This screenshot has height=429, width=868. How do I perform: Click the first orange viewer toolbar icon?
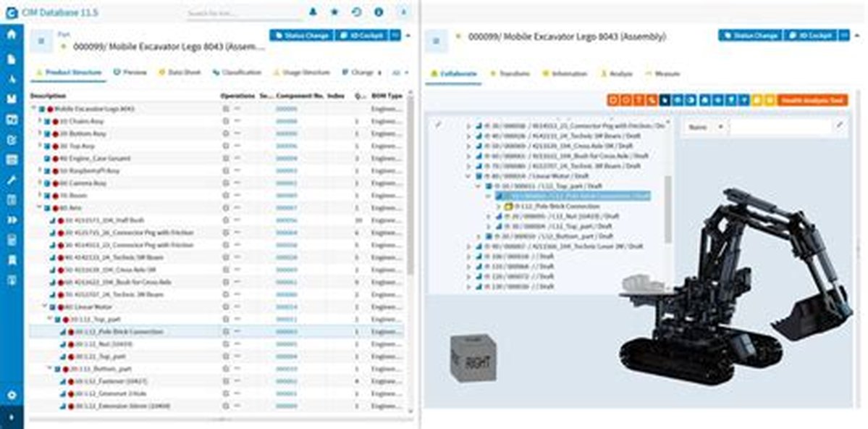point(613,100)
